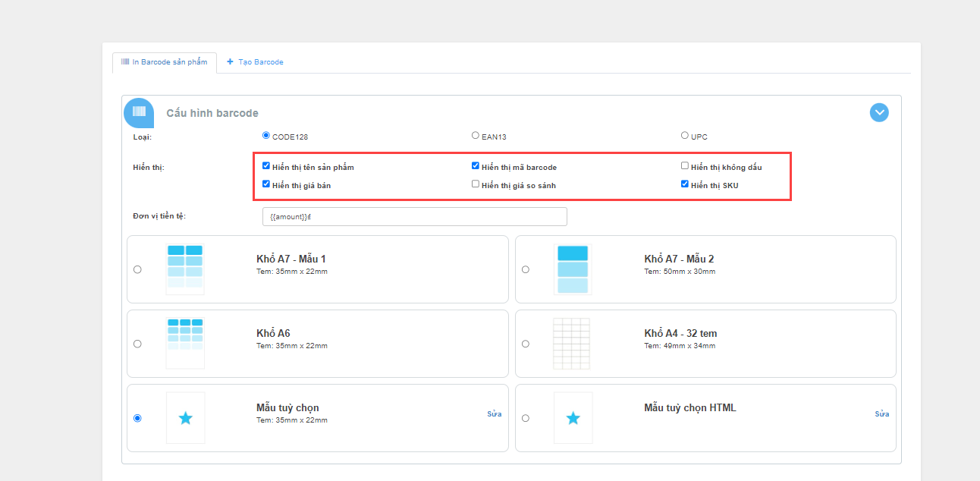Screen dimensions: 980x481
Task: Click the Khổ A7 - Mẫu 2 layout icon
Action: [x=573, y=269]
